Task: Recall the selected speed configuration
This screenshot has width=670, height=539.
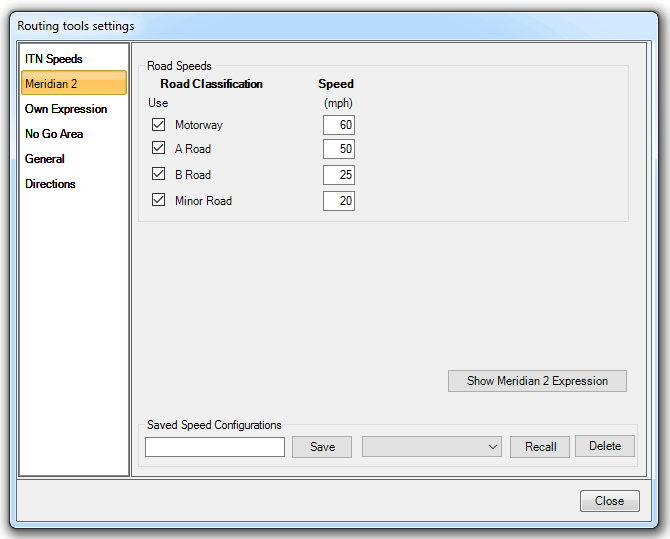Action: [540, 447]
